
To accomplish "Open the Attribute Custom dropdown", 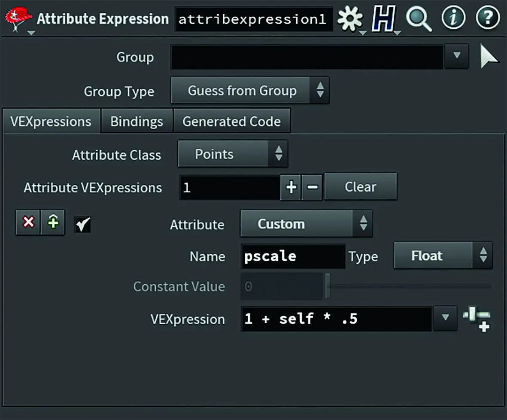I will (306, 224).
